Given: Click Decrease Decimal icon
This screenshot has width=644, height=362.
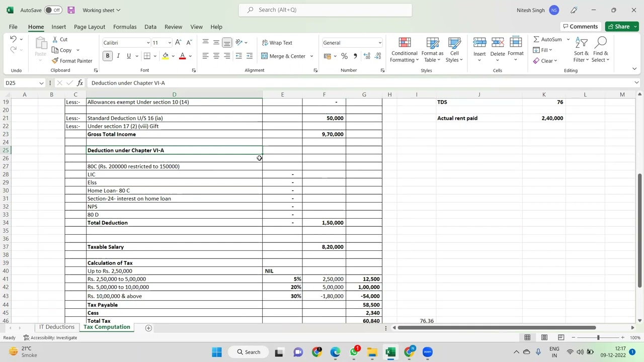Looking at the screenshot, I should click(378, 56).
